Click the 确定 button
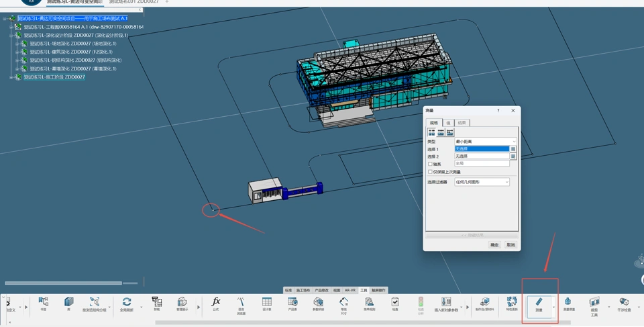Viewport: 644px width, 327px height. click(x=494, y=245)
